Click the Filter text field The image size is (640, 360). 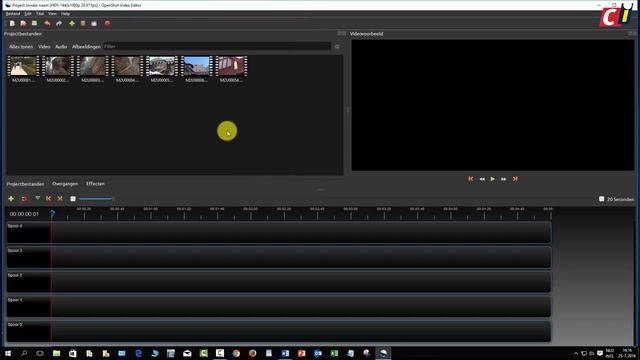coord(217,47)
